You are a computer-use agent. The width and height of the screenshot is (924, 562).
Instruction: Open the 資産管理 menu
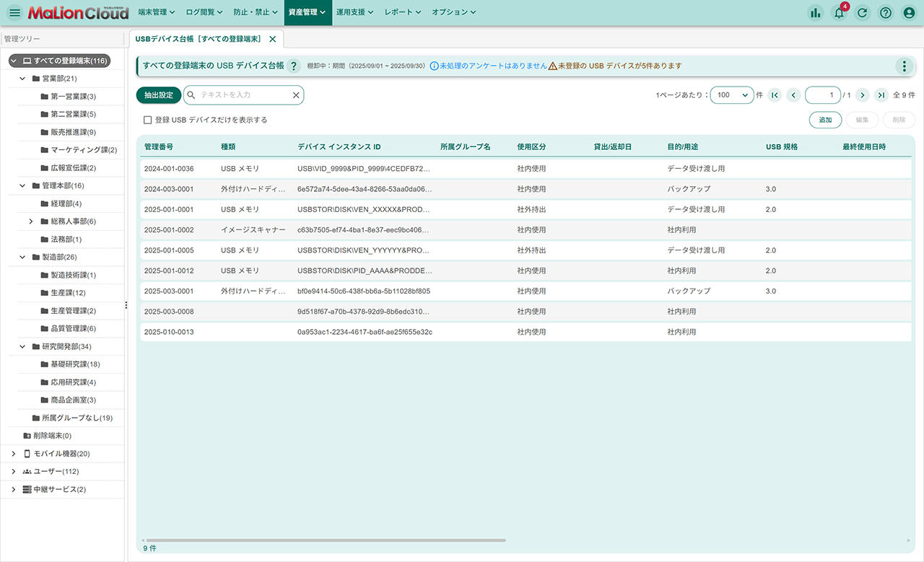302,12
